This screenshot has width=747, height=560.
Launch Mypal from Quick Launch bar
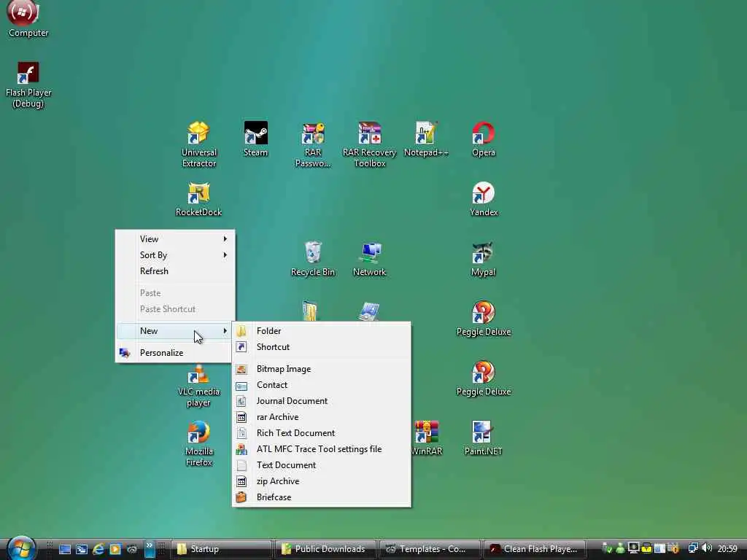132,549
